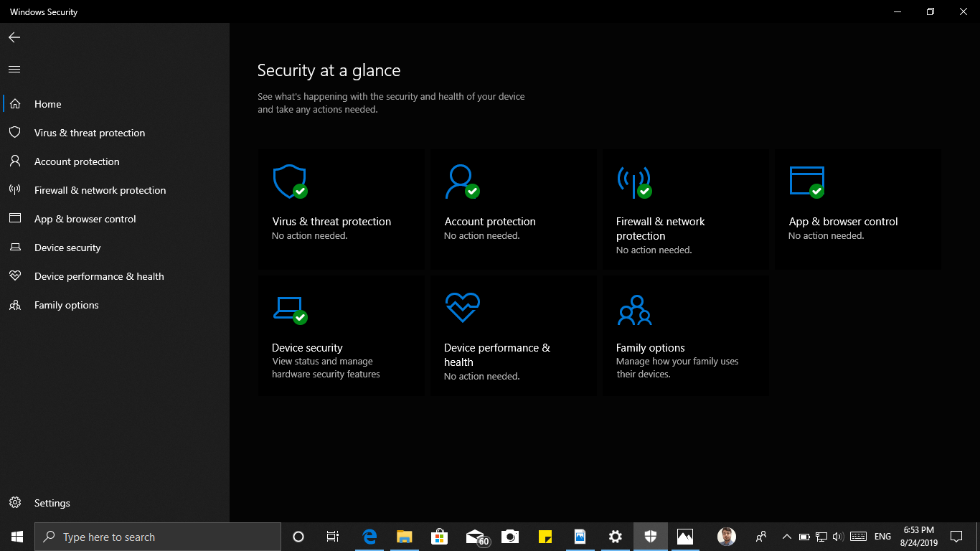Click the large App & browser window icon
The height and width of the screenshot is (551, 980).
pyautogui.click(x=806, y=182)
